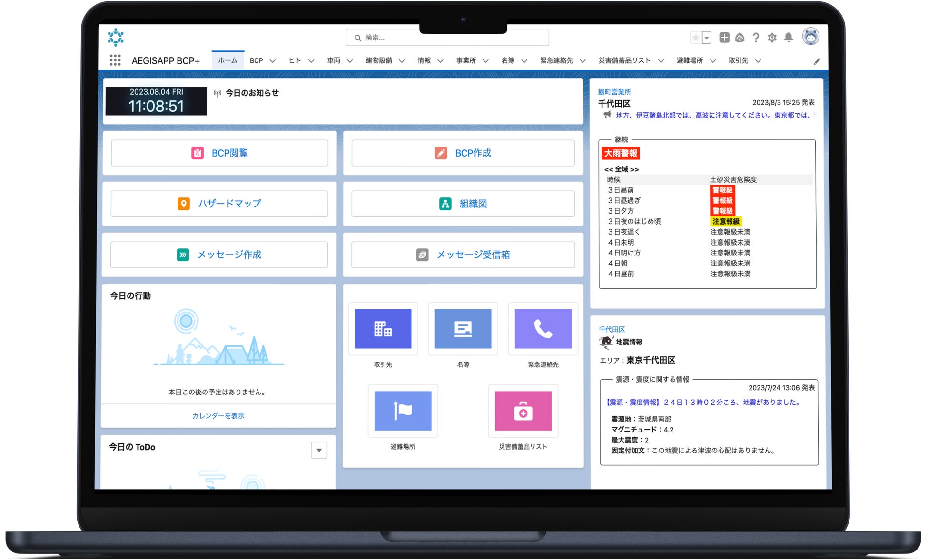928x560 pixels.
Task: Open the 災害備蓄品リスト tab chevron
Action: point(661,61)
